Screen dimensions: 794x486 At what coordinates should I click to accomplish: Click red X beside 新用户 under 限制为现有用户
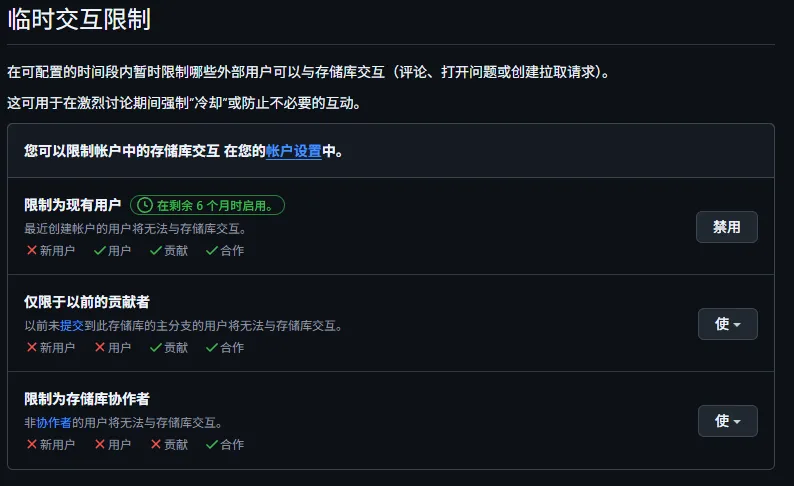31,250
